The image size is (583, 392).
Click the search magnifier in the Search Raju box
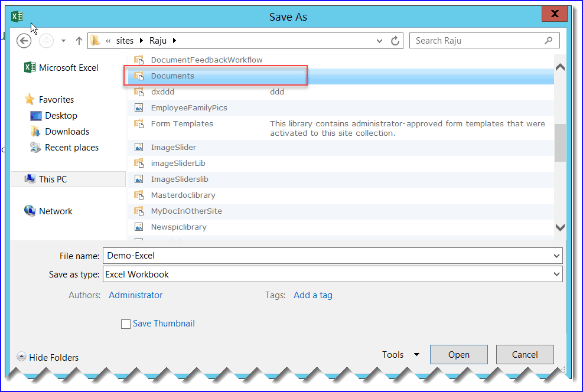point(548,40)
